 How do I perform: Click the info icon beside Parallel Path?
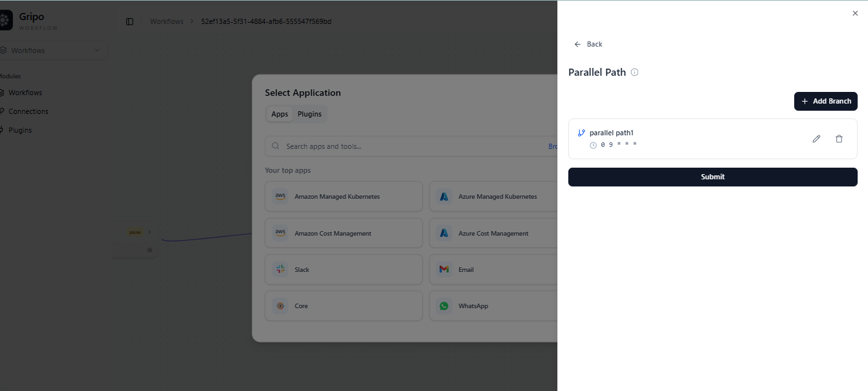634,73
